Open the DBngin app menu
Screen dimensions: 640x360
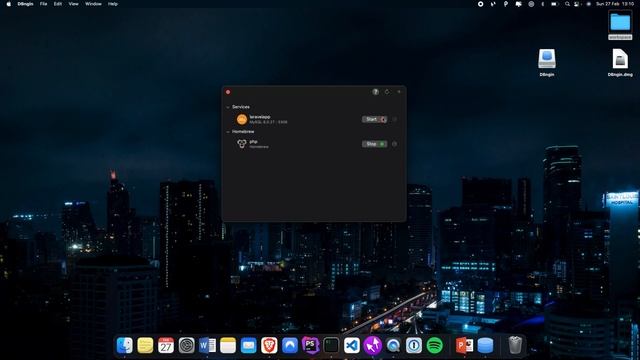click(25, 4)
